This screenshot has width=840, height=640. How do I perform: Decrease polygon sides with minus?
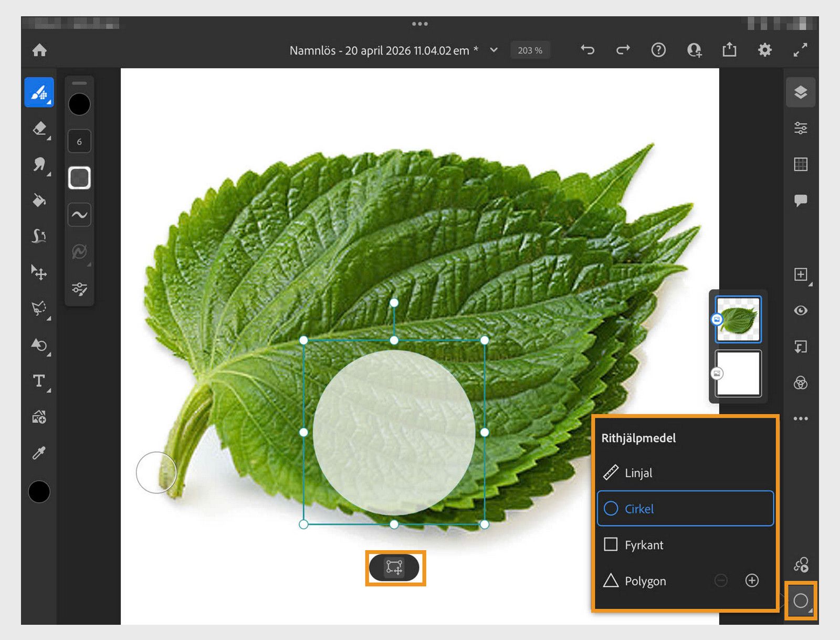tap(721, 580)
